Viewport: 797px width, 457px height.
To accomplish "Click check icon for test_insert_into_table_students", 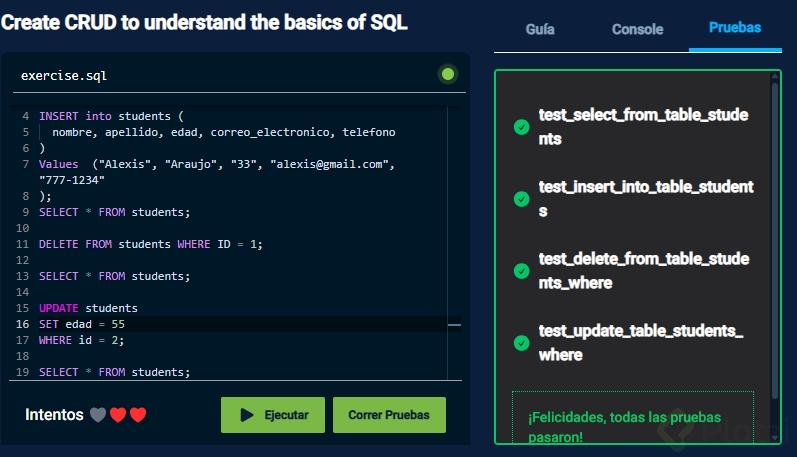I will point(521,199).
